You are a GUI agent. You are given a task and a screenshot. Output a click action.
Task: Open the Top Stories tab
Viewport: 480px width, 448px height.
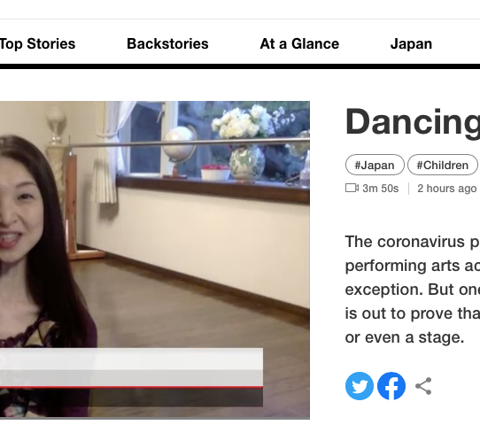click(x=37, y=43)
